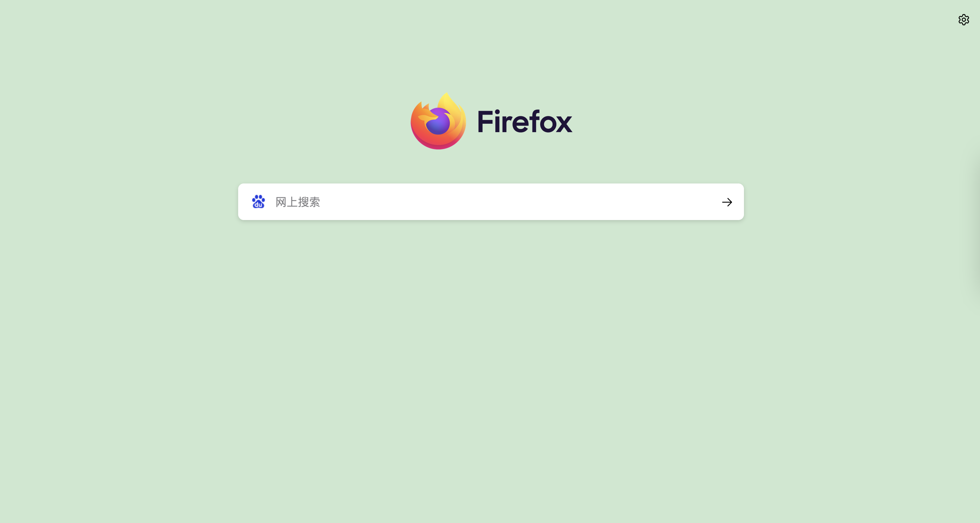The height and width of the screenshot is (523, 980).
Task: Click the Baidu icon left of 网上搜索
Action: coord(258,202)
